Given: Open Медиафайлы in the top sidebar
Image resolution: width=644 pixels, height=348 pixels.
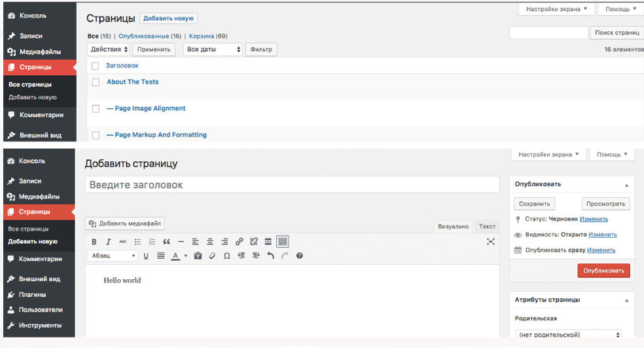Looking at the screenshot, I should [x=40, y=52].
